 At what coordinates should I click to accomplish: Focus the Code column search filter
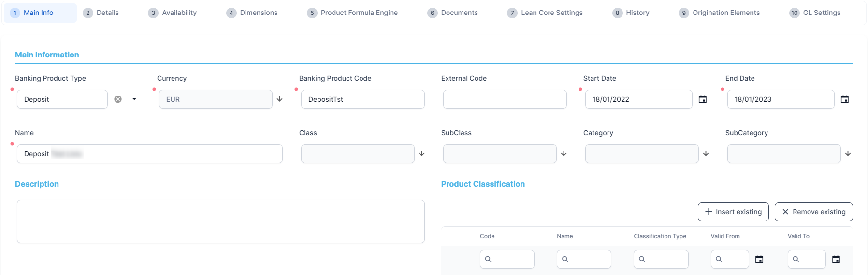tap(511, 260)
